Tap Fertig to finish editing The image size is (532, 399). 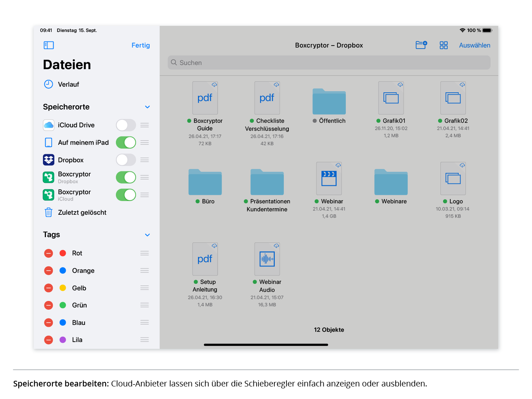(x=141, y=45)
